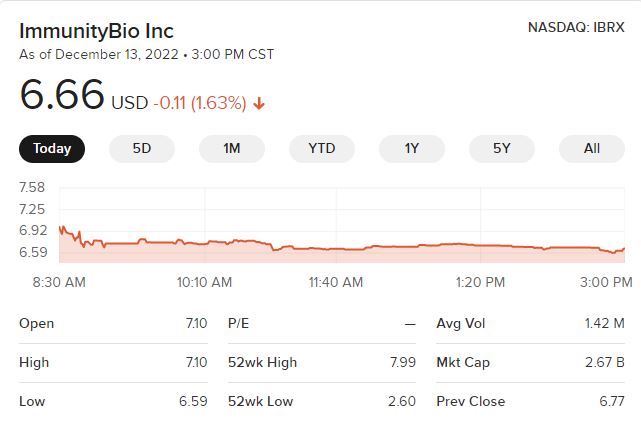Select the YTD range tab
The image size is (641, 436).
(x=322, y=149)
